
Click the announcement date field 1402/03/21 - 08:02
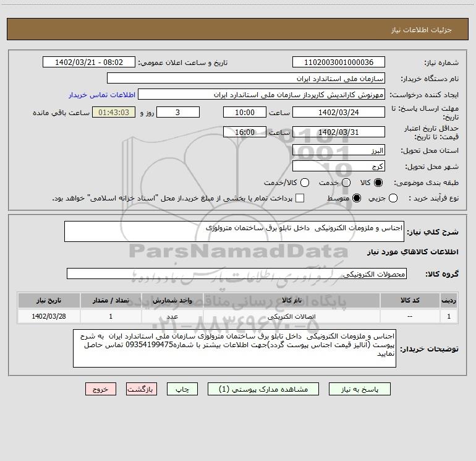(88, 62)
